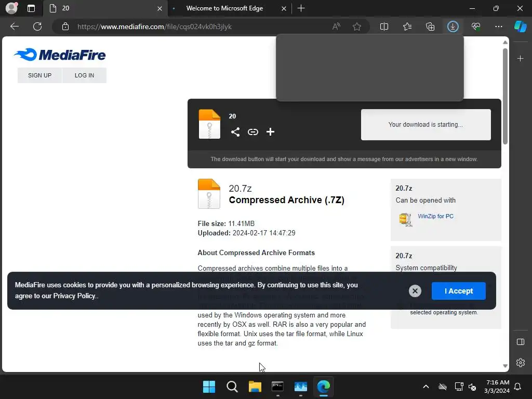Click the share icon under file 20
Screen dimensions: 532x399
click(235, 132)
